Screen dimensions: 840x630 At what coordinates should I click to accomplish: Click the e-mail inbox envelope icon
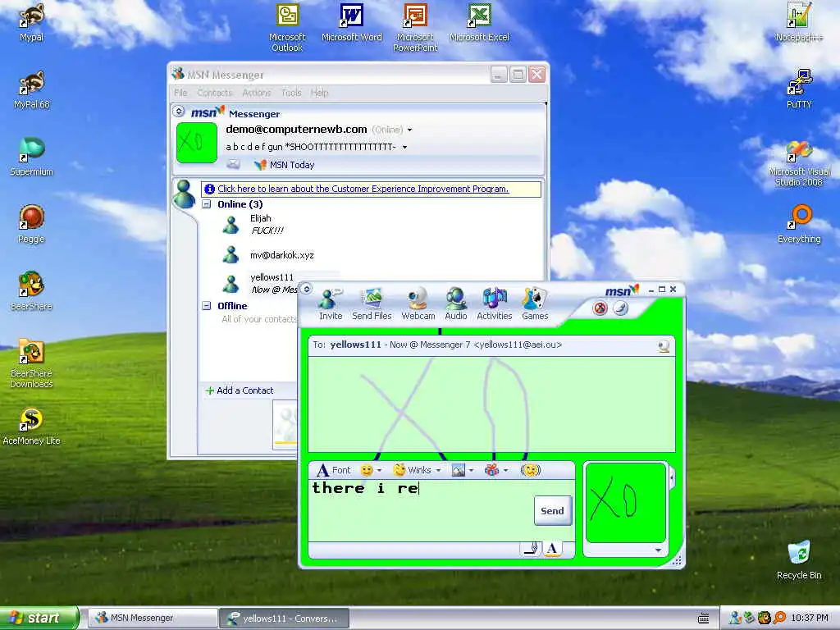point(233,164)
